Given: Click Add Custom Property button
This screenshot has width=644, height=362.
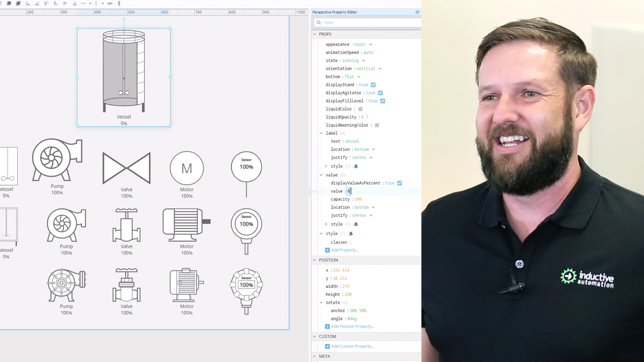Looking at the screenshot, I should [350, 346].
